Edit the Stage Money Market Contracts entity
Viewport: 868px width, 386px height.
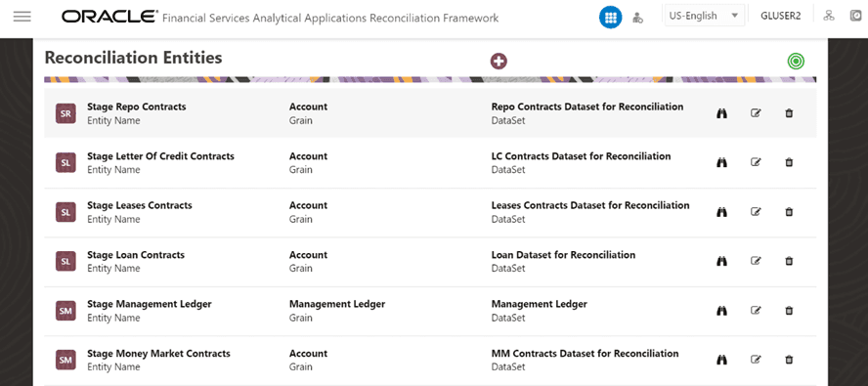(756, 360)
